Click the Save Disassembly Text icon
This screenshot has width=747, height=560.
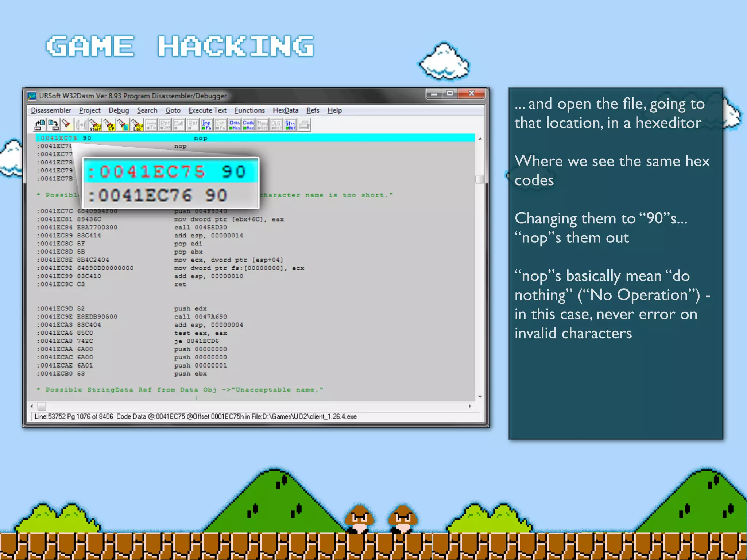(x=53, y=125)
